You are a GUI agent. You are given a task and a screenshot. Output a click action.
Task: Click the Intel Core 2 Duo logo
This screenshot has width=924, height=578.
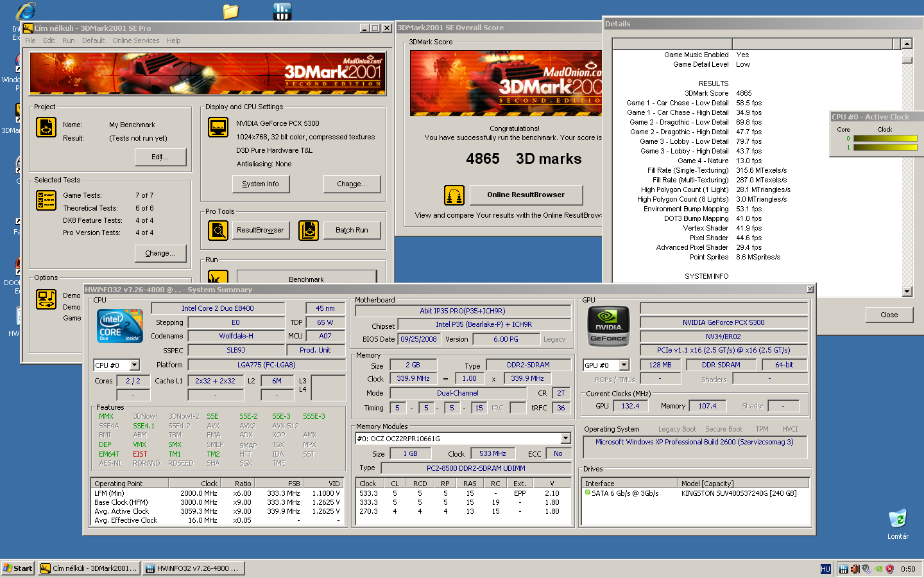tap(120, 326)
